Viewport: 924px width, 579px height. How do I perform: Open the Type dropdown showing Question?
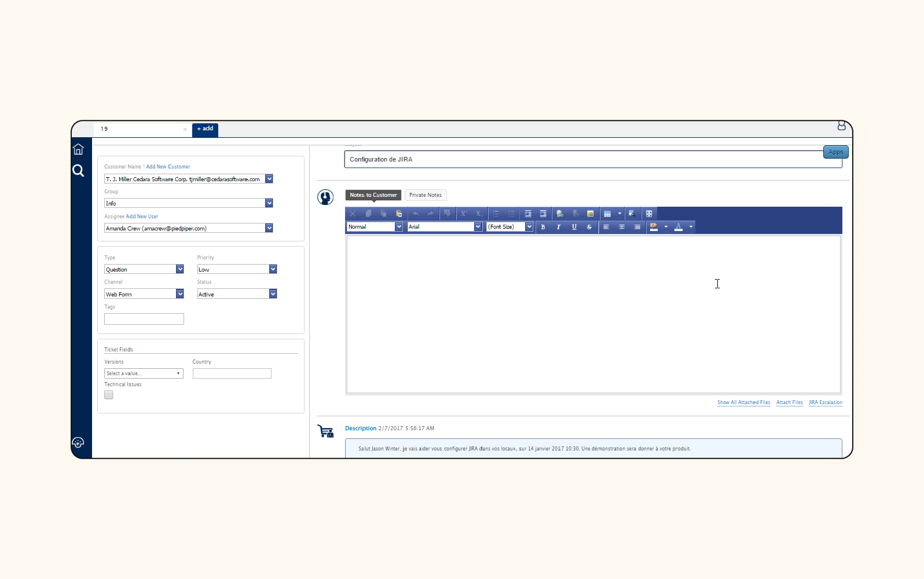(180, 269)
